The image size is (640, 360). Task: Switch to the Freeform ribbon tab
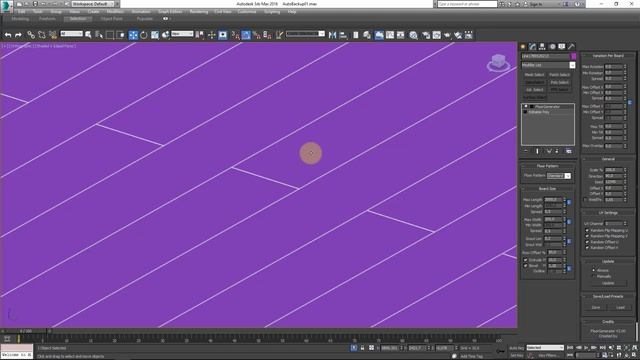pos(47,19)
